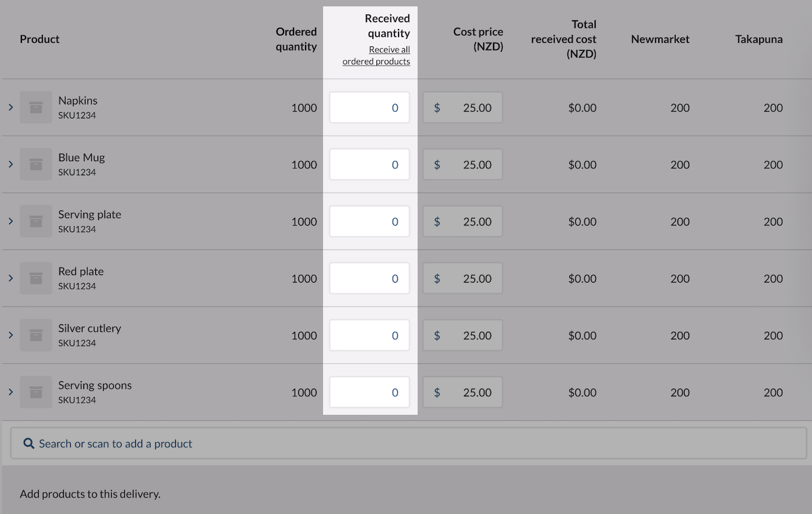Expand the Serving spoons row
This screenshot has width=812, height=514.
coord(10,392)
